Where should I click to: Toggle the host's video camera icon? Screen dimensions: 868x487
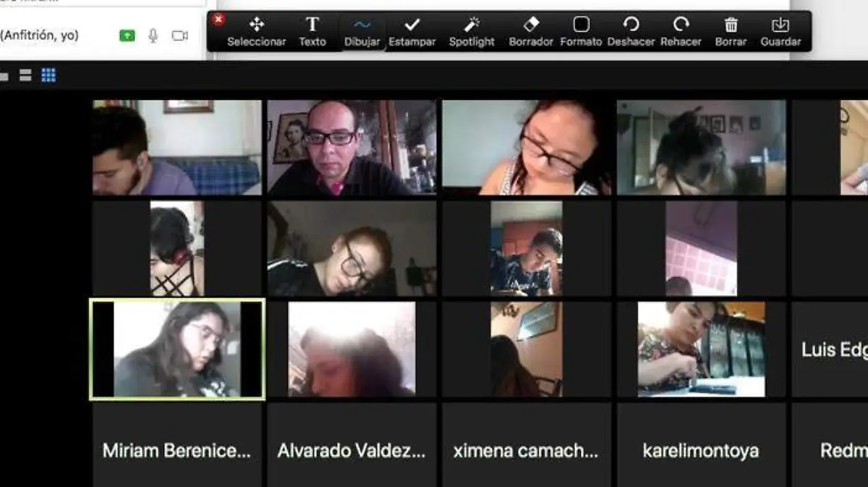[x=179, y=35]
